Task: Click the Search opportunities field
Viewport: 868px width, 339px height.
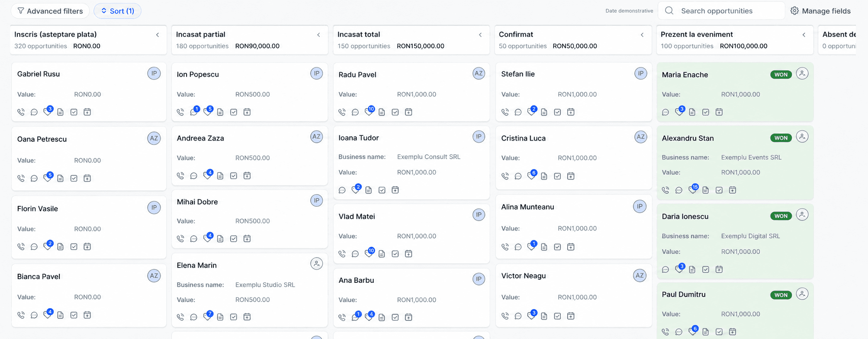Action: [721, 11]
